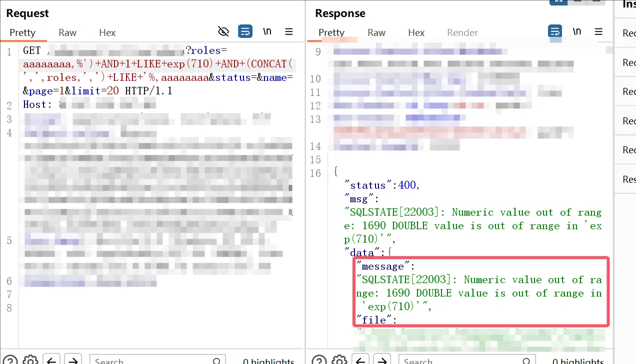636x364 pixels.
Task: Open Response search help icon
Action: [x=319, y=360]
